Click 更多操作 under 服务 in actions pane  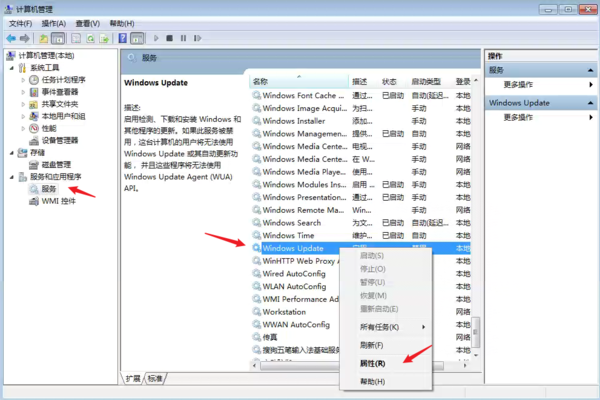(x=518, y=85)
